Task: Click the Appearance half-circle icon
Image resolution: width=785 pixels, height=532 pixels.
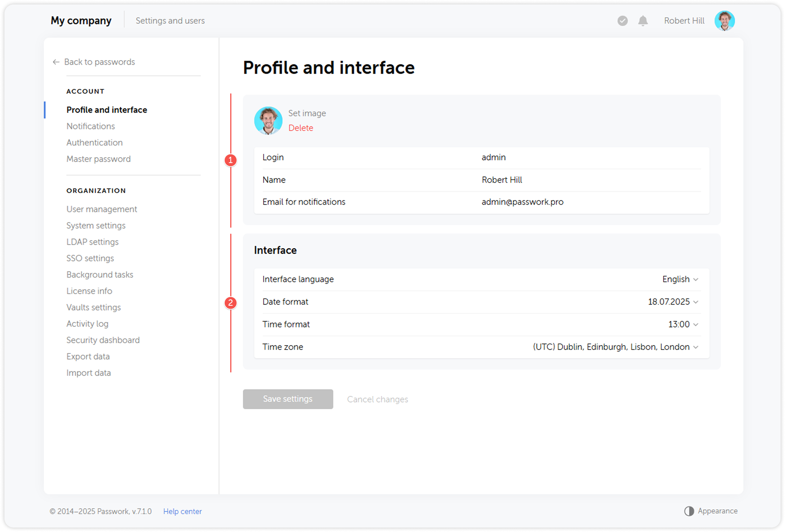Action: point(689,511)
